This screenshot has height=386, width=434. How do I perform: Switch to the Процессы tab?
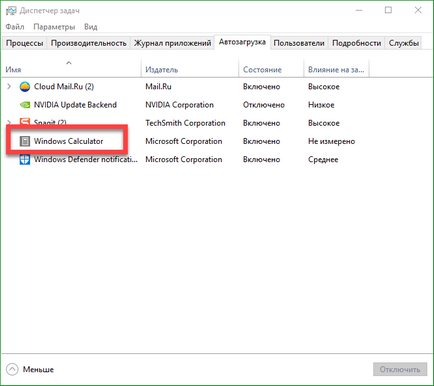pyautogui.click(x=25, y=43)
